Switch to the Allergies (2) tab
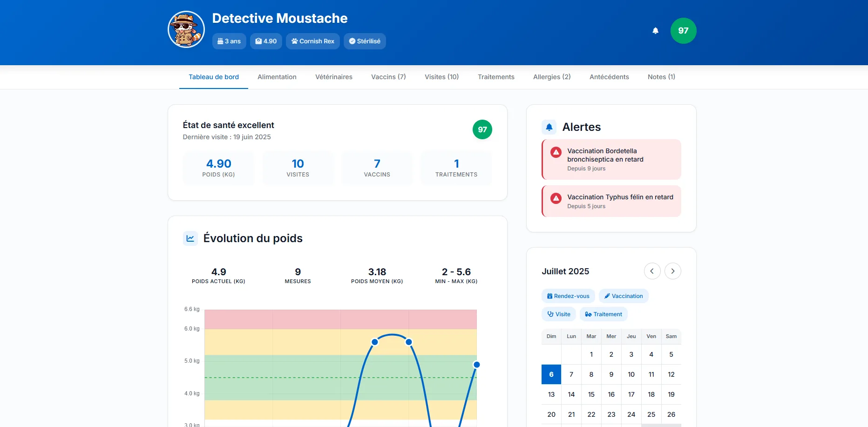Screen dimensions: 868x427 tap(552, 77)
